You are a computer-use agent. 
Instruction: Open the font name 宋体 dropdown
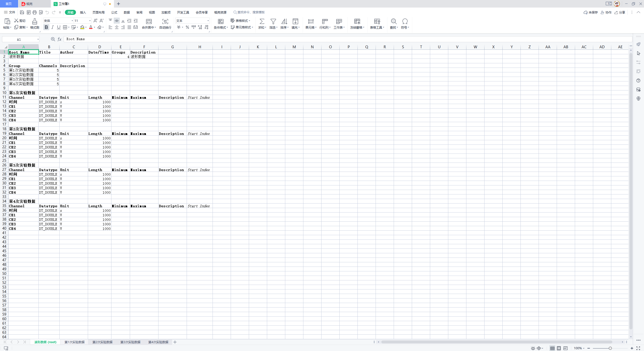coord(72,21)
